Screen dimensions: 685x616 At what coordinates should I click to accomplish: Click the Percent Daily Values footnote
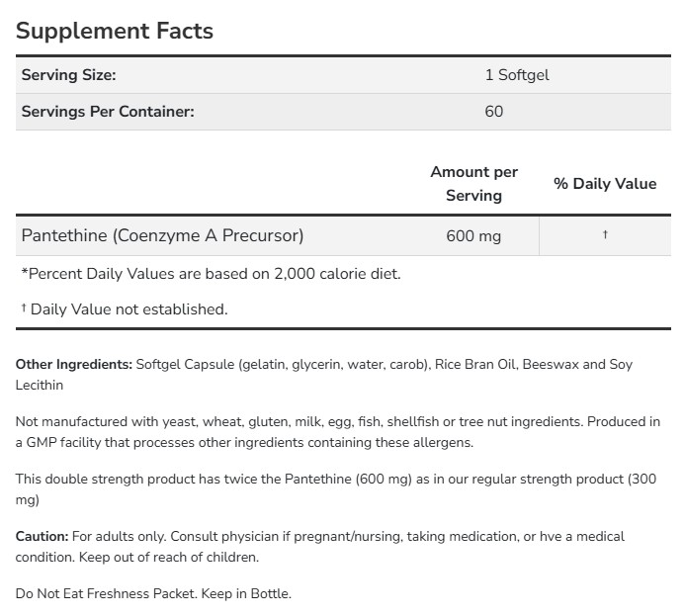pyautogui.click(x=211, y=274)
